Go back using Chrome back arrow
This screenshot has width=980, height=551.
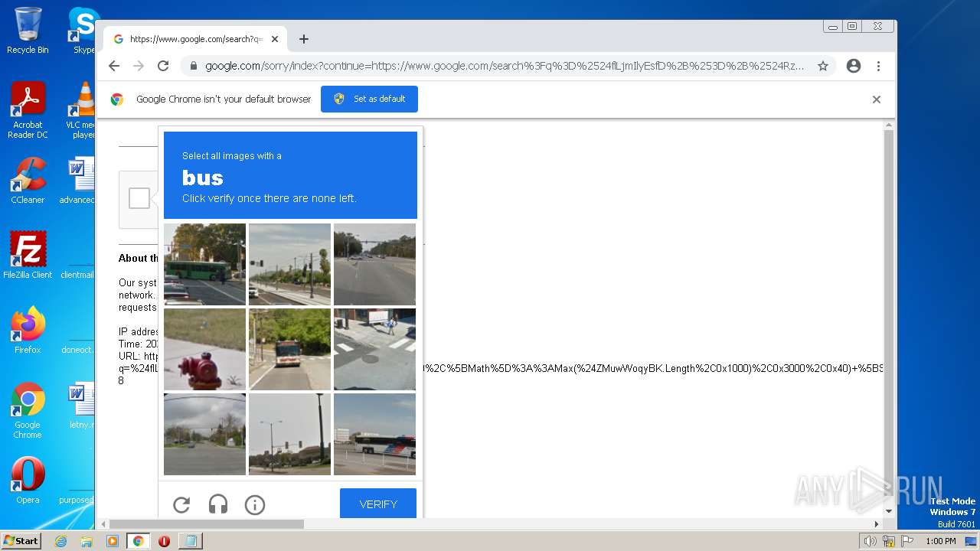pos(114,66)
